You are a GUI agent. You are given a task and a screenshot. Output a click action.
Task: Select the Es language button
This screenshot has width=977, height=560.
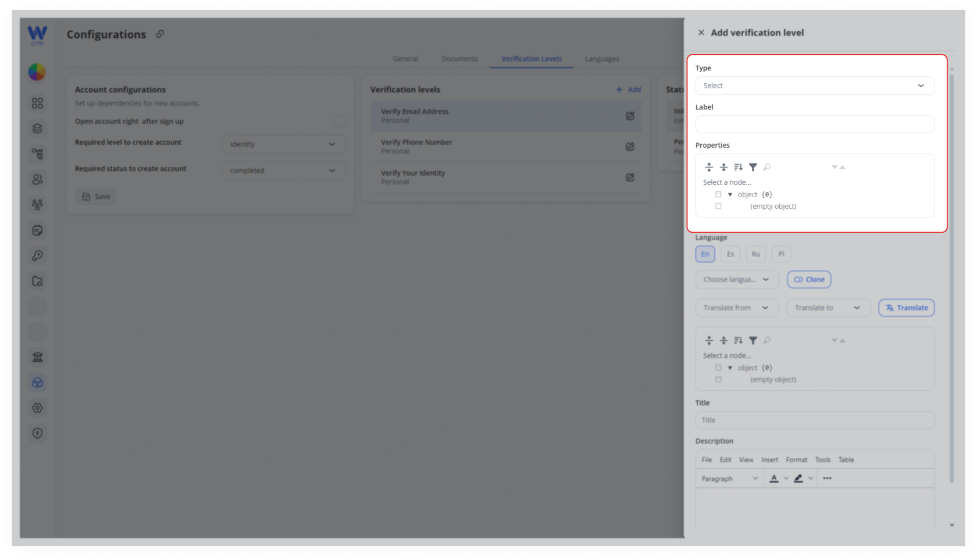point(730,254)
